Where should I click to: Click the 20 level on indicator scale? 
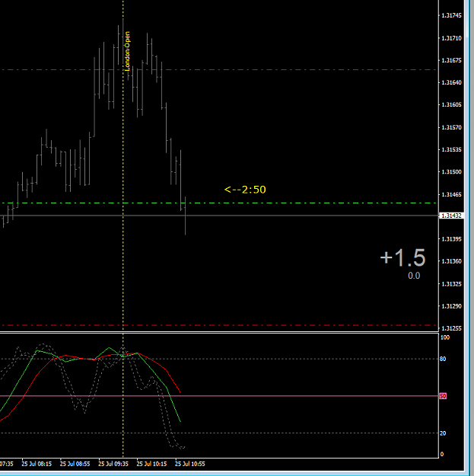[x=443, y=433]
